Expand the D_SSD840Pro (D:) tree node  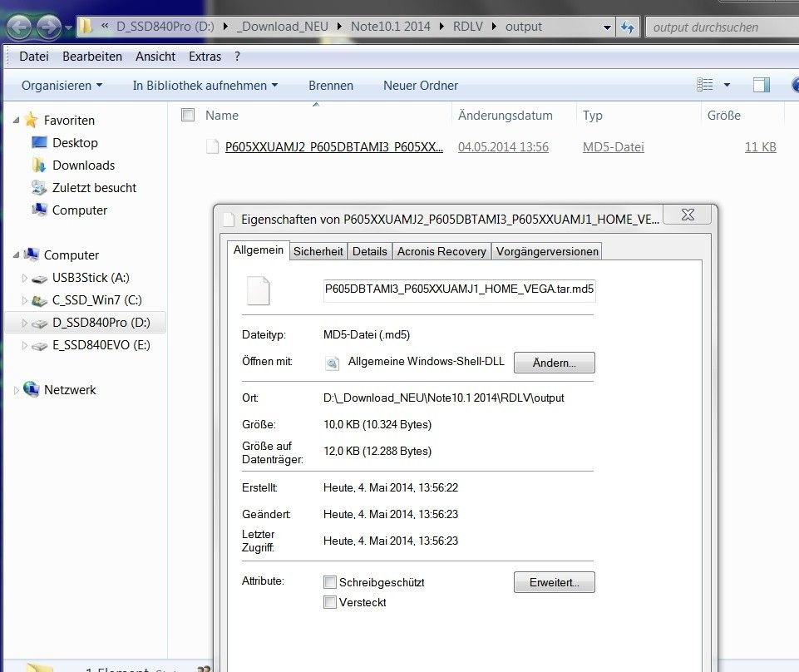24,323
